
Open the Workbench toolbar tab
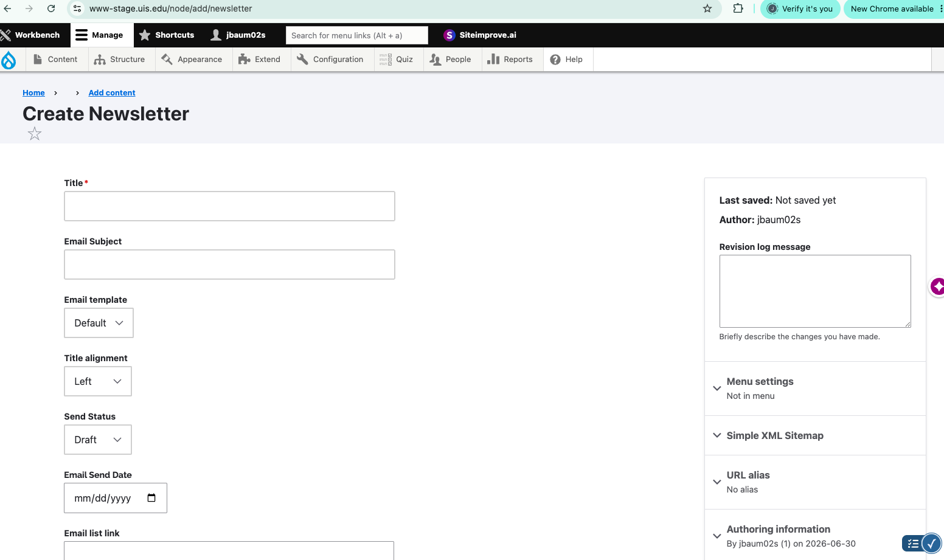click(32, 35)
